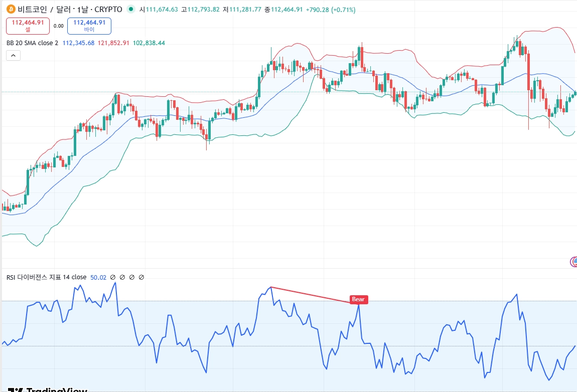This screenshot has width=577, height=392.
Task: Open the RSI 다이버전스 지표 14 close legend
Action: pyautogui.click(x=46, y=277)
